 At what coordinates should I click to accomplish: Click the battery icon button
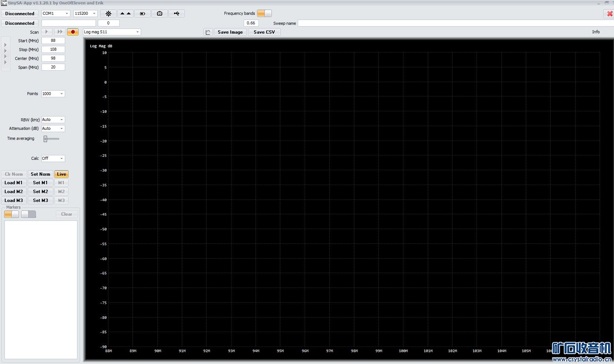click(x=142, y=14)
